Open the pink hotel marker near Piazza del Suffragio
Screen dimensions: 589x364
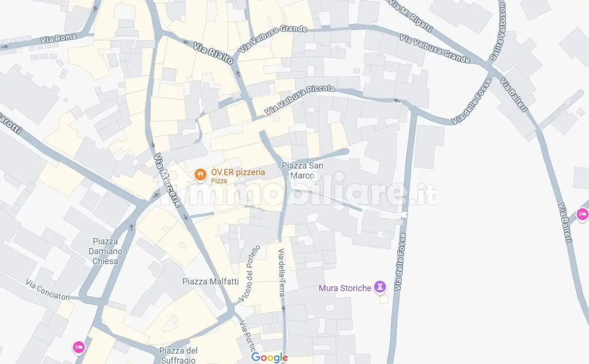tap(79, 348)
